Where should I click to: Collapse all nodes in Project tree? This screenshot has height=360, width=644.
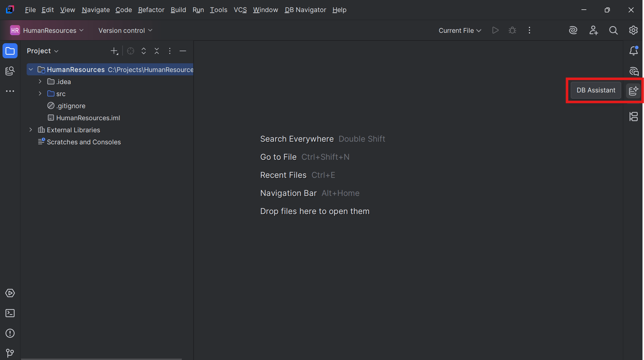(157, 51)
